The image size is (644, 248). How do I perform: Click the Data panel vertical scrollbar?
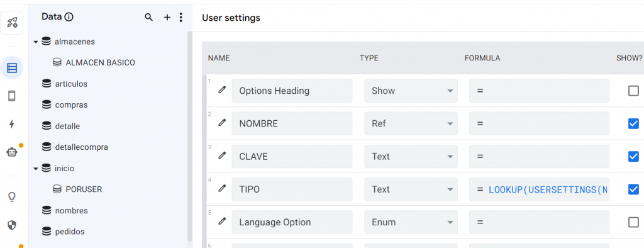[190, 136]
